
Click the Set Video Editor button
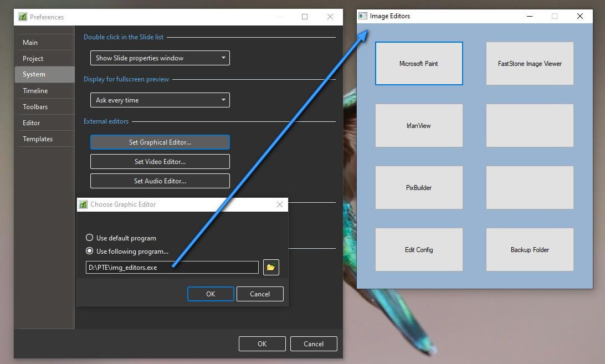coord(160,161)
